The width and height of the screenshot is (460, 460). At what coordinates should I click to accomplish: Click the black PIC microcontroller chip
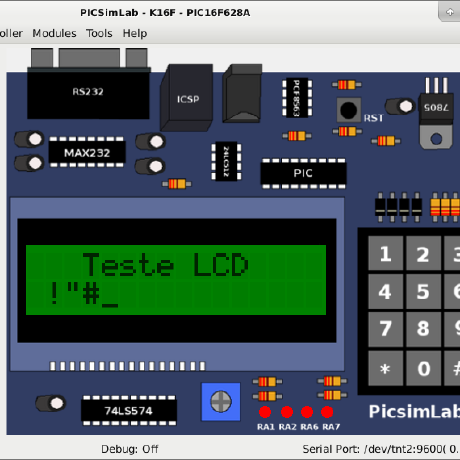tap(303, 173)
